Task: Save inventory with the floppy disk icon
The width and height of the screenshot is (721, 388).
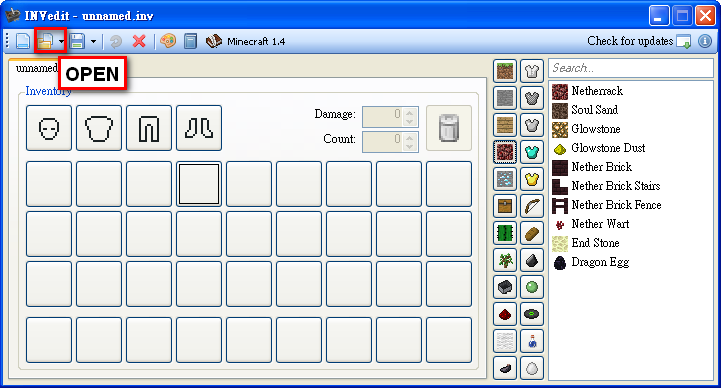Action: point(77,41)
